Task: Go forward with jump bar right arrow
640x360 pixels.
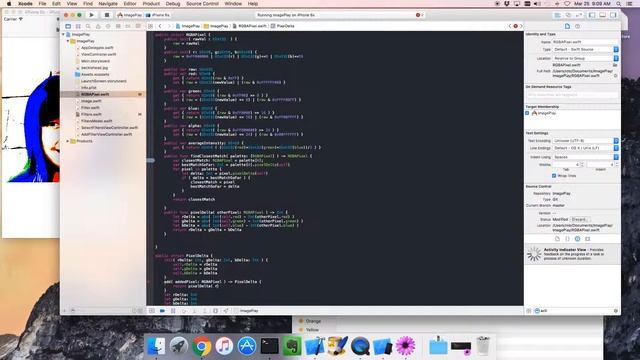Action: pos(169,26)
